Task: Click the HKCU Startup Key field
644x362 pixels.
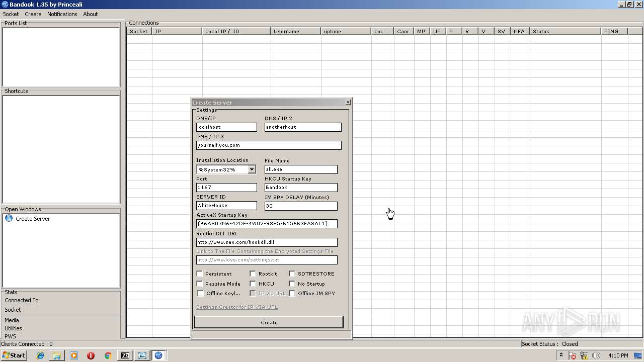Action: [x=301, y=188]
